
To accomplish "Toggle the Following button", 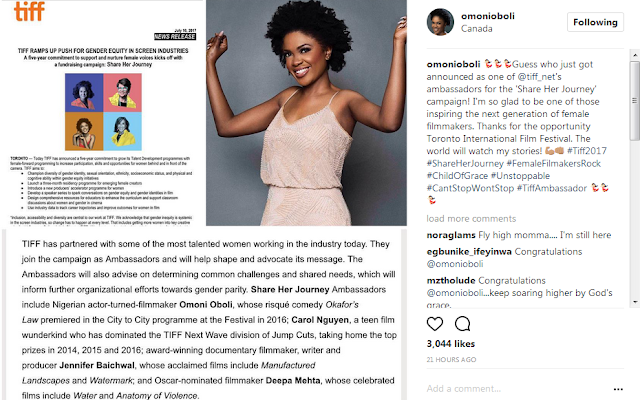I will click(x=595, y=22).
